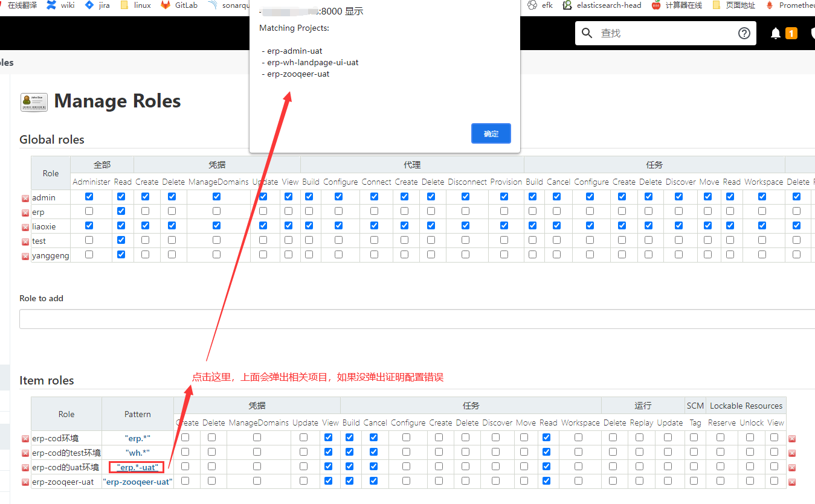
Task: Click the Matching Projects label in the dialog
Action: (294, 28)
